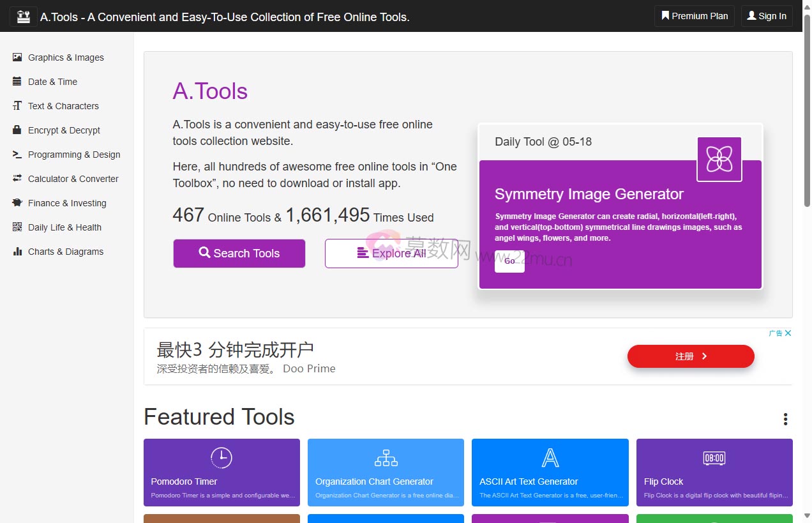The height and width of the screenshot is (523, 812).
Task: Click the Text & Characters icon
Action: pyautogui.click(x=17, y=106)
